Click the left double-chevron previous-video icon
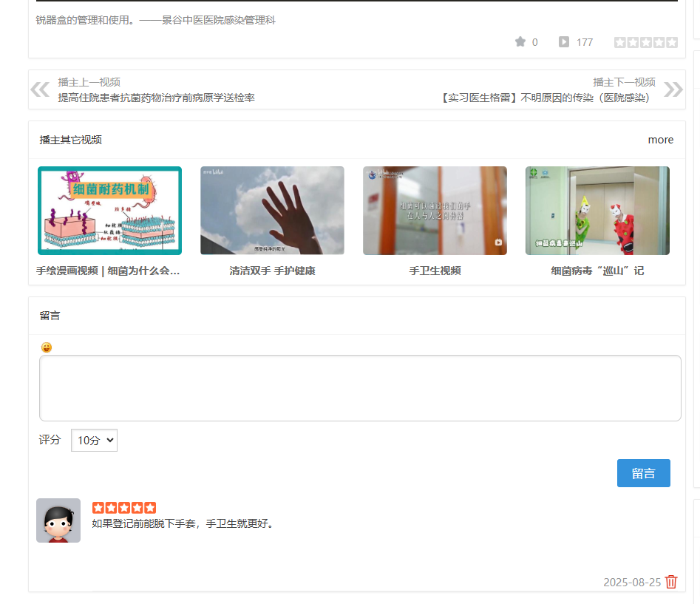Image resolution: width=700 pixels, height=604 pixels. (x=40, y=89)
